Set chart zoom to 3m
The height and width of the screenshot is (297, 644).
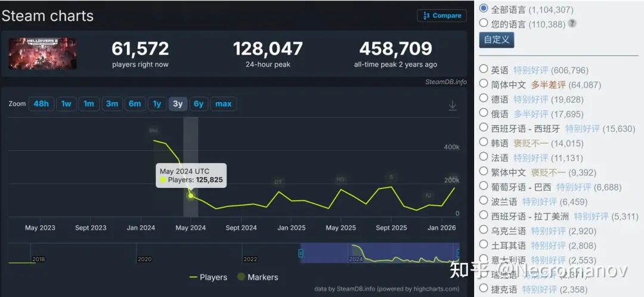[x=112, y=104]
